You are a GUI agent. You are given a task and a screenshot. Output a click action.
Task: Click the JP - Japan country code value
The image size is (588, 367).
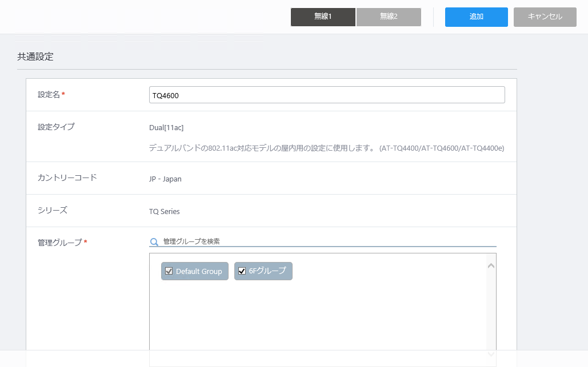(165, 179)
